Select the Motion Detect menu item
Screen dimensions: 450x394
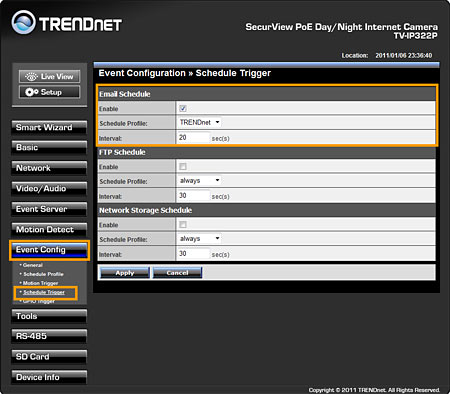click(49, 230)
